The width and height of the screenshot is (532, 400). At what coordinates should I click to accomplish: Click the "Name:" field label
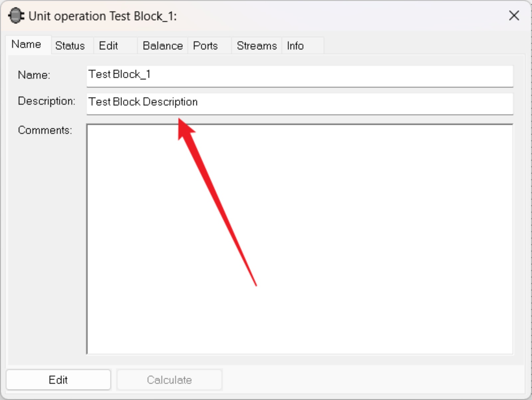point(34,75)
